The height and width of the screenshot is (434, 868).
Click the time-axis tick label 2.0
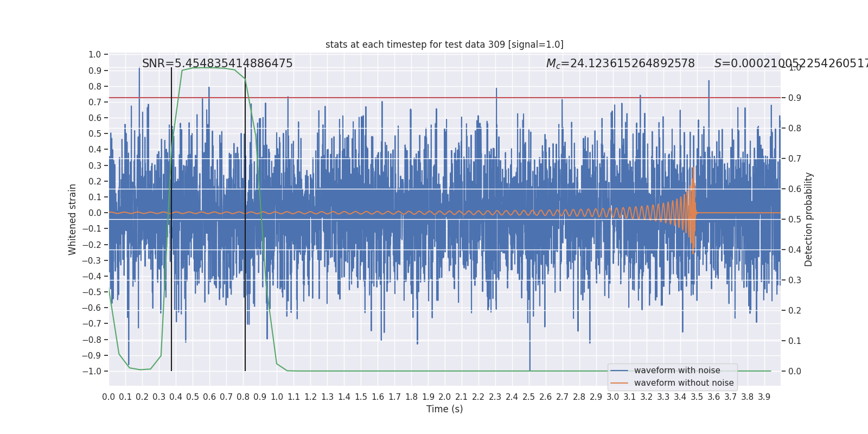point(445,397)
